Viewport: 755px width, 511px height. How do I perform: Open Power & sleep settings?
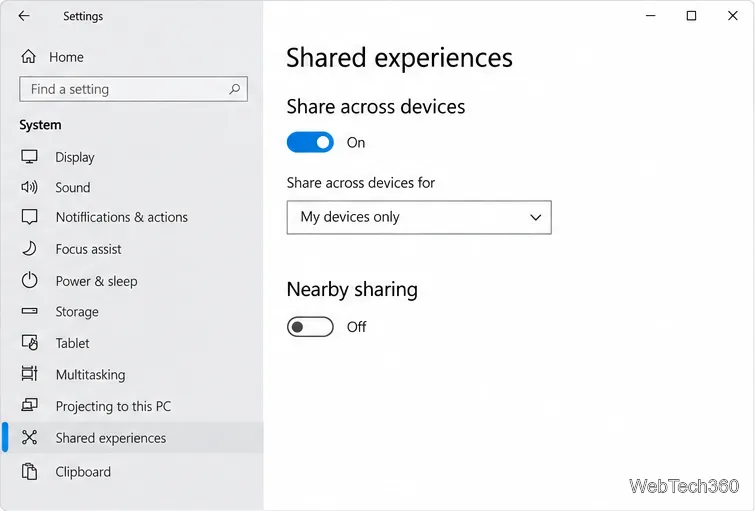(96, 281)
